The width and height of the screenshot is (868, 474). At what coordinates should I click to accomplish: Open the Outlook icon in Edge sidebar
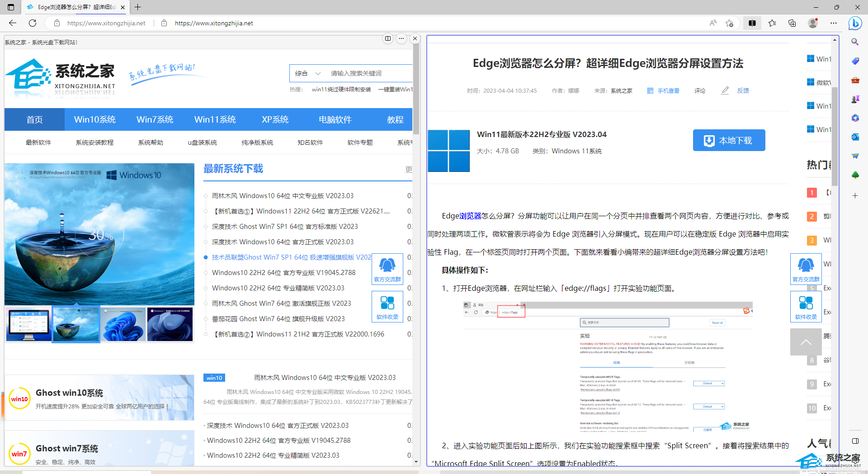(855, 137)
